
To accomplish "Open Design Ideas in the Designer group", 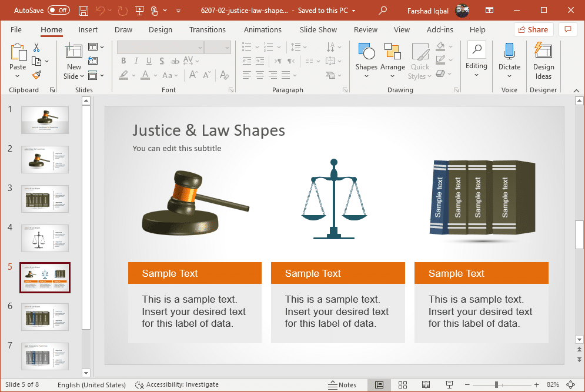I will [x=543, y=61].
